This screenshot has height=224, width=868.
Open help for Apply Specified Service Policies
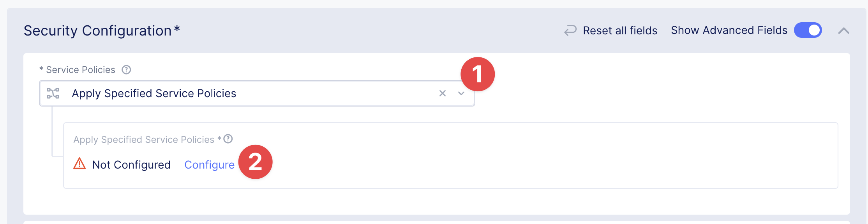[x=228, y=139]
